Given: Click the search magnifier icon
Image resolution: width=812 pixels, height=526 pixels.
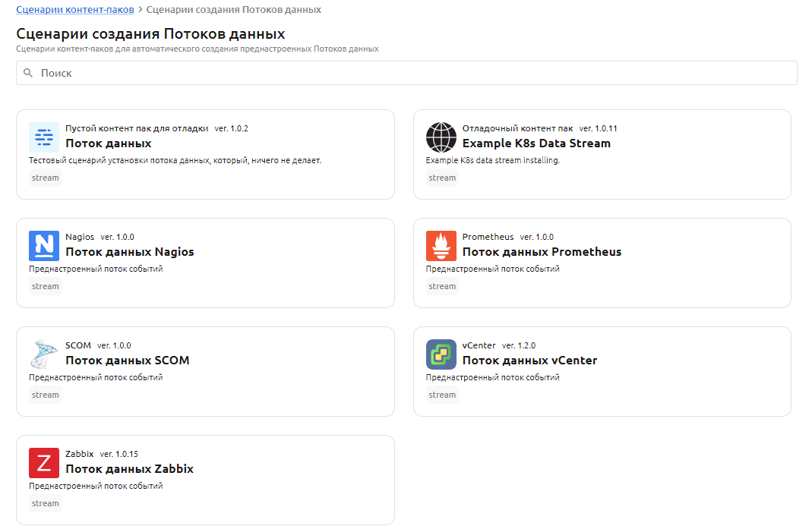Looking at the screenshot, I should (28, 73).
